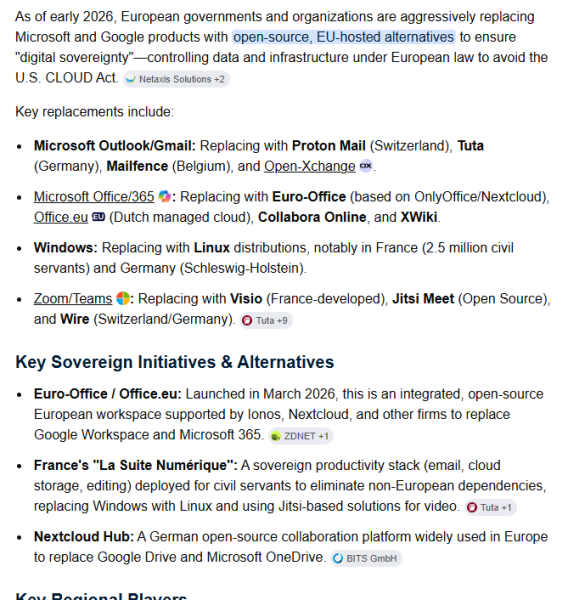
Task: Click the blue BITS GmbH ring icon
Action: [338, 558]
